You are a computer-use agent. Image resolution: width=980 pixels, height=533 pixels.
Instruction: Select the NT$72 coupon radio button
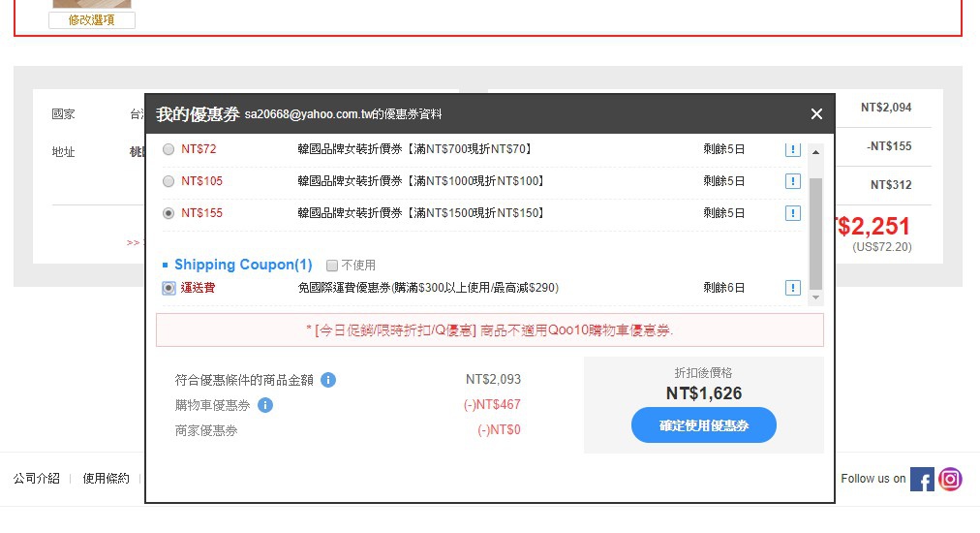pyautogui.click(x=168, y=149)
